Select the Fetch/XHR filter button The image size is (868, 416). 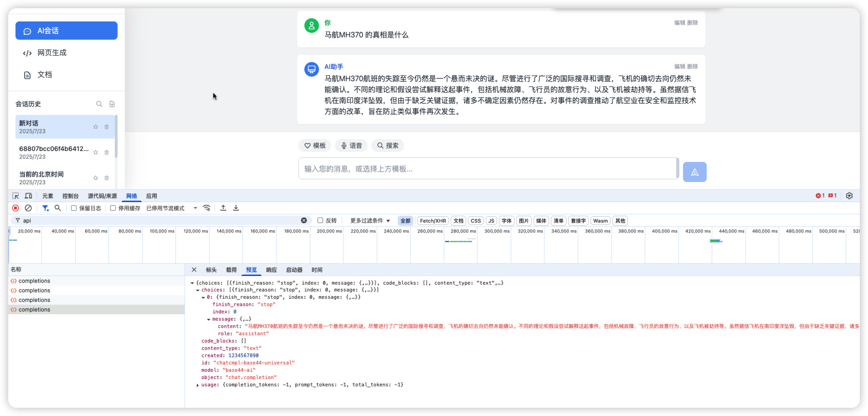click(x=432, y=221)
